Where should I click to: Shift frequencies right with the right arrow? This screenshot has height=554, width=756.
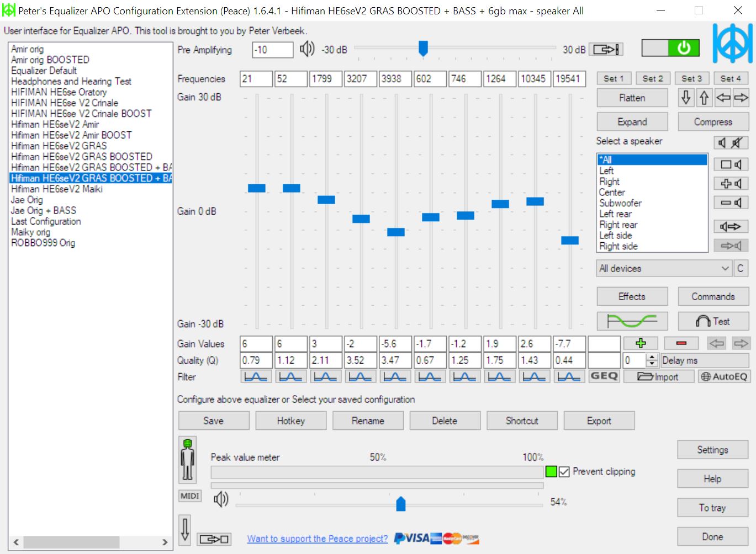(x=741, y=98)
